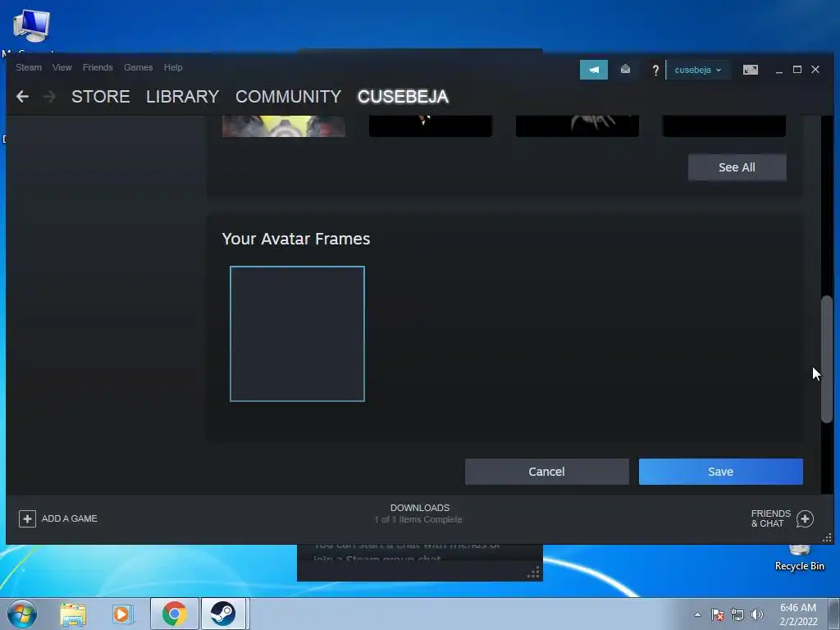Click the question mark help icon
840x630 pixels.
(x=655, y=71)
